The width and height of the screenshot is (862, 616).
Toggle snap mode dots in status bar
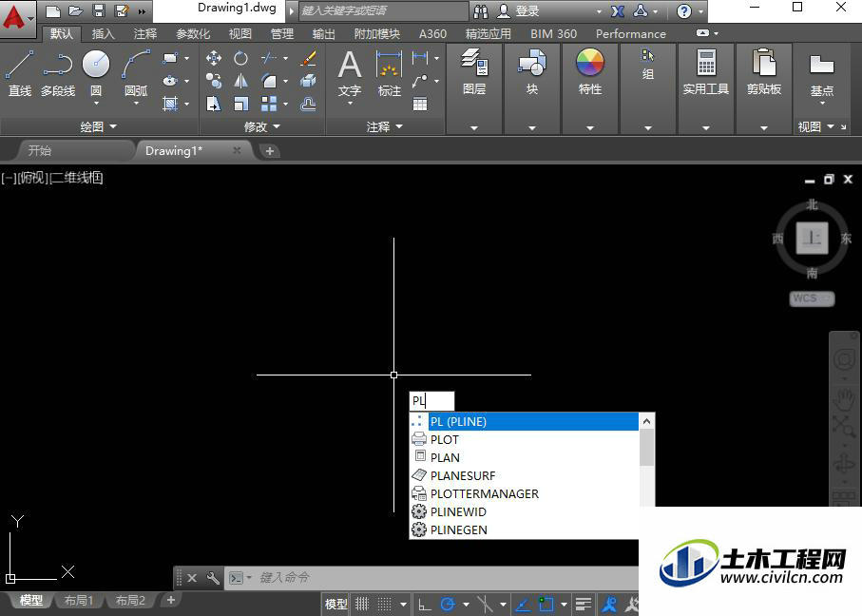coord(385,604)
